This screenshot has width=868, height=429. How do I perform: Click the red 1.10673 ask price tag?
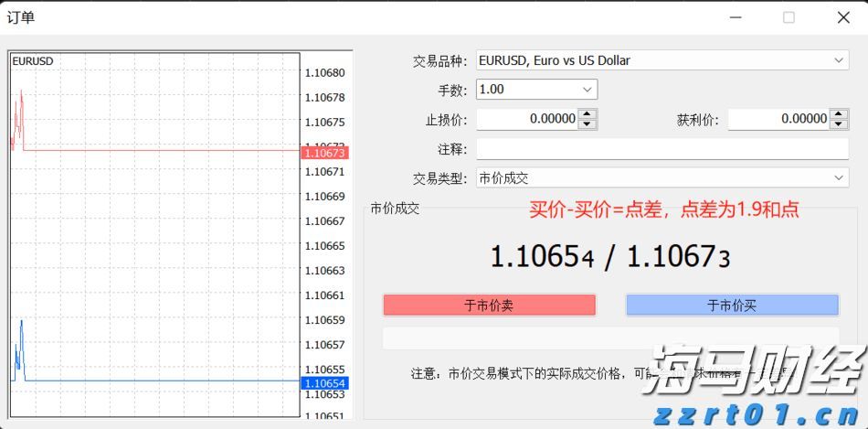(324, 153)
